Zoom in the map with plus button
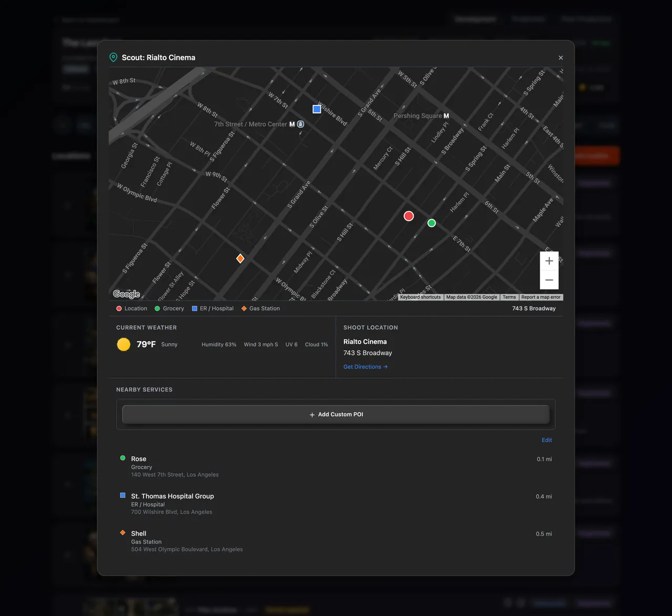This screenshot has width=672, height=616. [x=549, y=261]
